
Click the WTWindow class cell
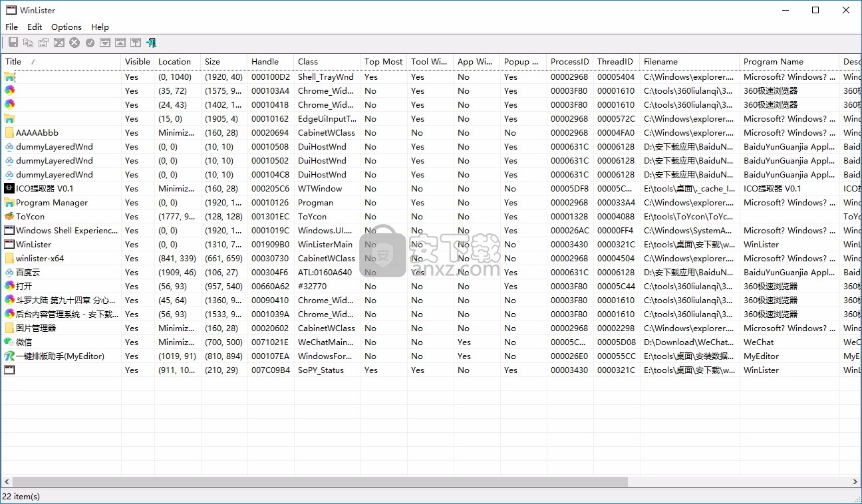click(x=320, y=188)
